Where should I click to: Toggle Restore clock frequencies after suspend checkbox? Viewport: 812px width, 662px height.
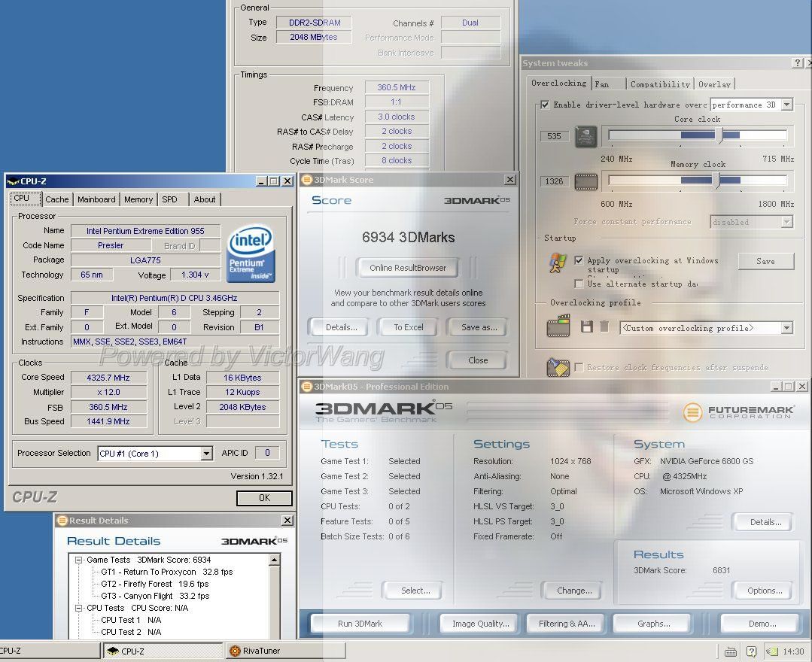tap(579, 367)
